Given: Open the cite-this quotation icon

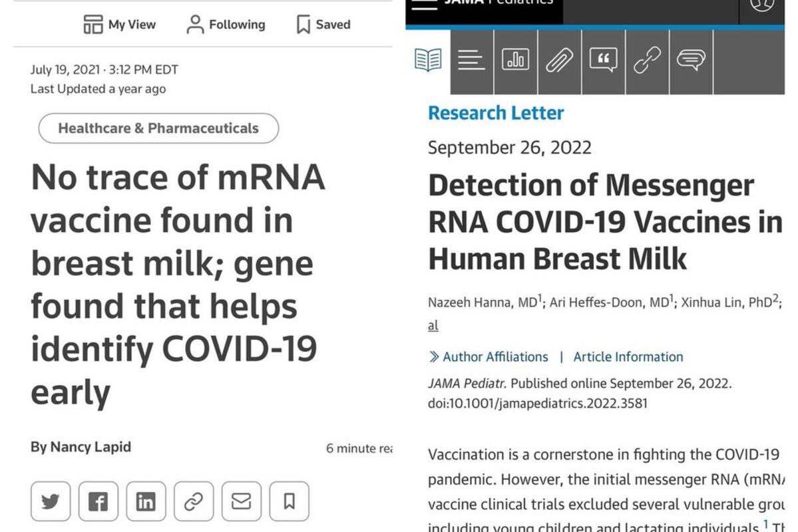Looking at the screenshot, I should 603,61.
